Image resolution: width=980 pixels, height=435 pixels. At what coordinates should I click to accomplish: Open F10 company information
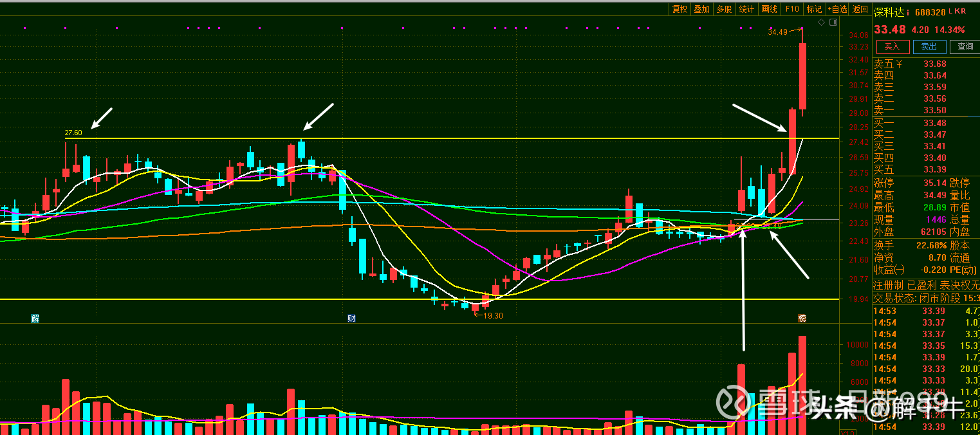coord(792,9)
